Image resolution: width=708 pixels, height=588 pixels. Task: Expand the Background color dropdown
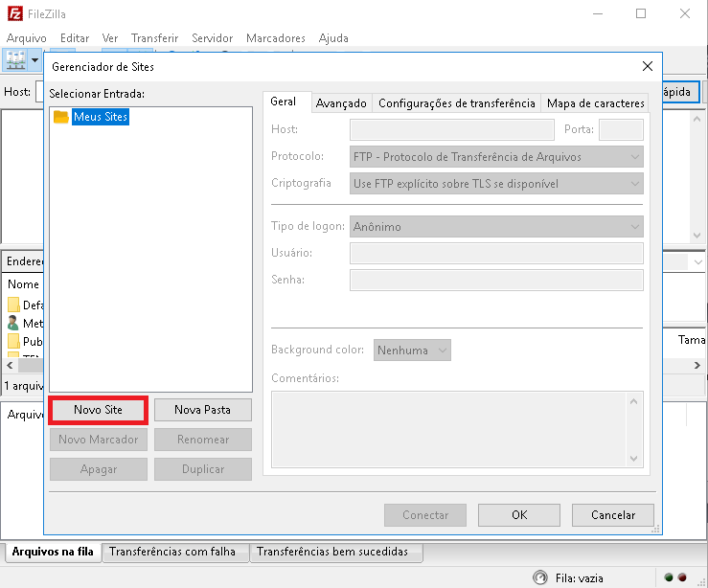coord(413,351)
